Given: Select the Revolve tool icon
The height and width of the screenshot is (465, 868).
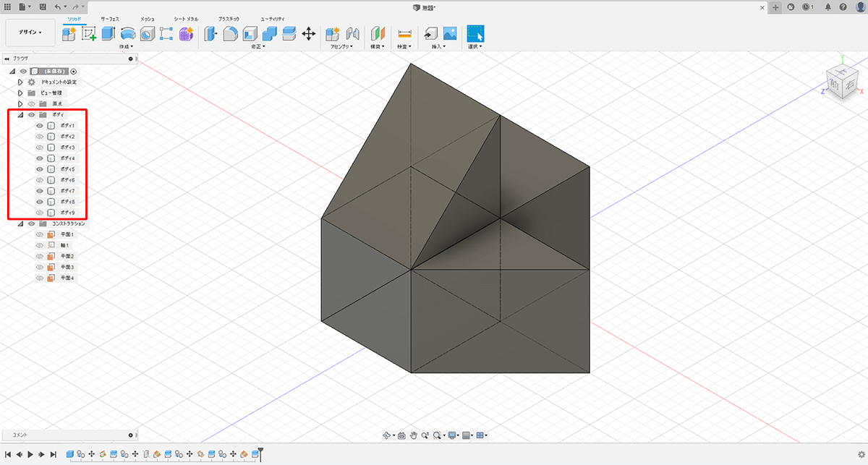Looking at the screenshot, I should tap(128, 33).
